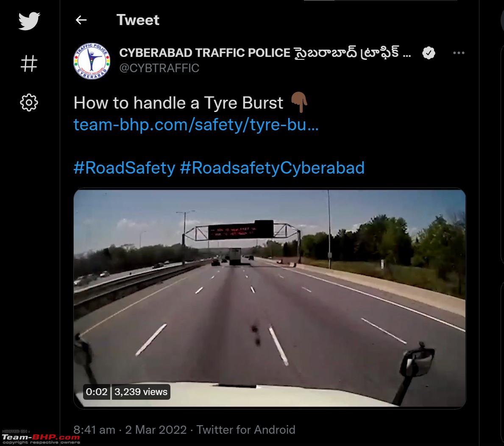This screenshot has width=504, height=446.
Task: Click the 3,239 views counter
Action: pos(141,392)
